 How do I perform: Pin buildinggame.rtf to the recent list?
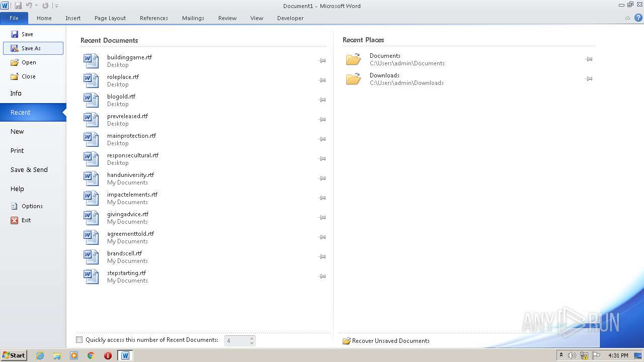pyautogui.click(x=322, y=61)
